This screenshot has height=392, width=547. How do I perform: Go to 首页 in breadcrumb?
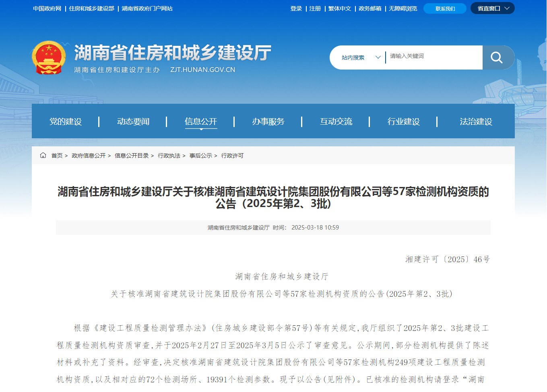57,156
